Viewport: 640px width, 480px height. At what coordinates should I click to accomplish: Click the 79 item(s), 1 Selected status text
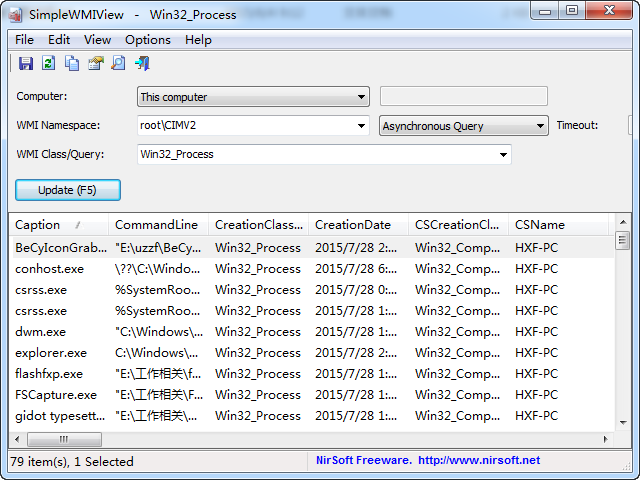pos(72,462)
